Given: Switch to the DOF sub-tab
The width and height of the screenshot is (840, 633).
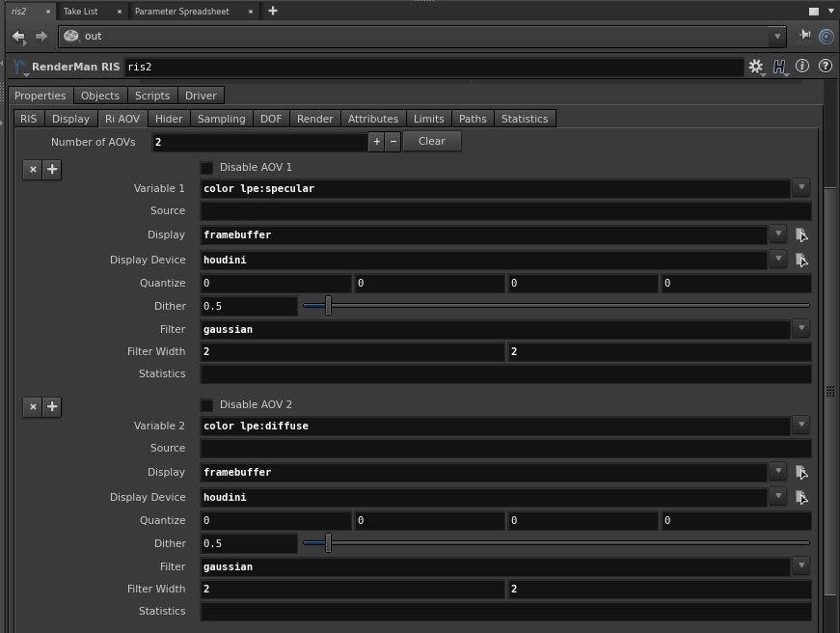Looking at the screenshot, I should [x=271, y=119].
